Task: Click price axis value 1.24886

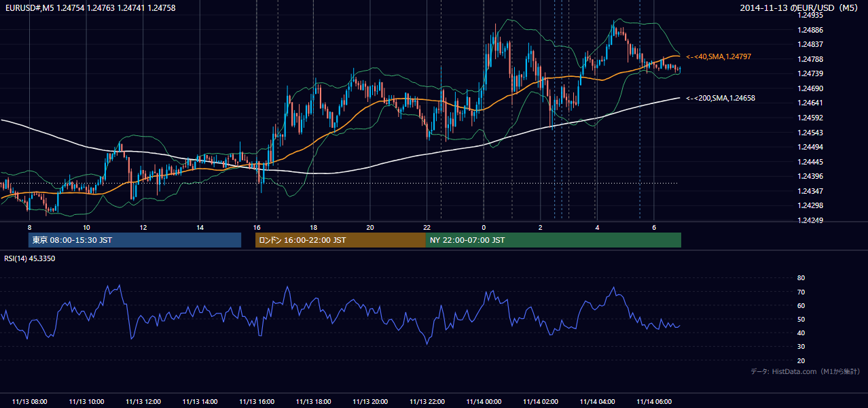Action: click(x=810, y=30)
